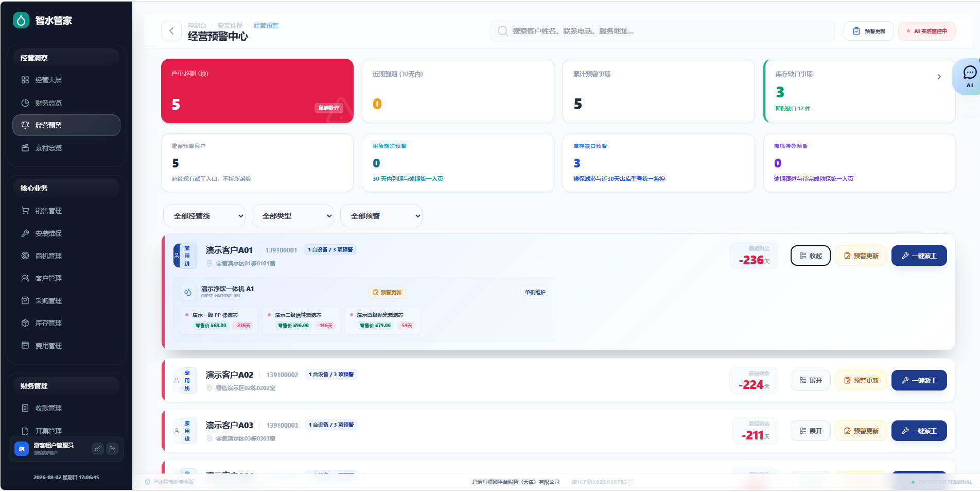The width and height of the screenshot is (980, 492).
Task: Click the 采购管理 icon
Action: click(25, 300)
